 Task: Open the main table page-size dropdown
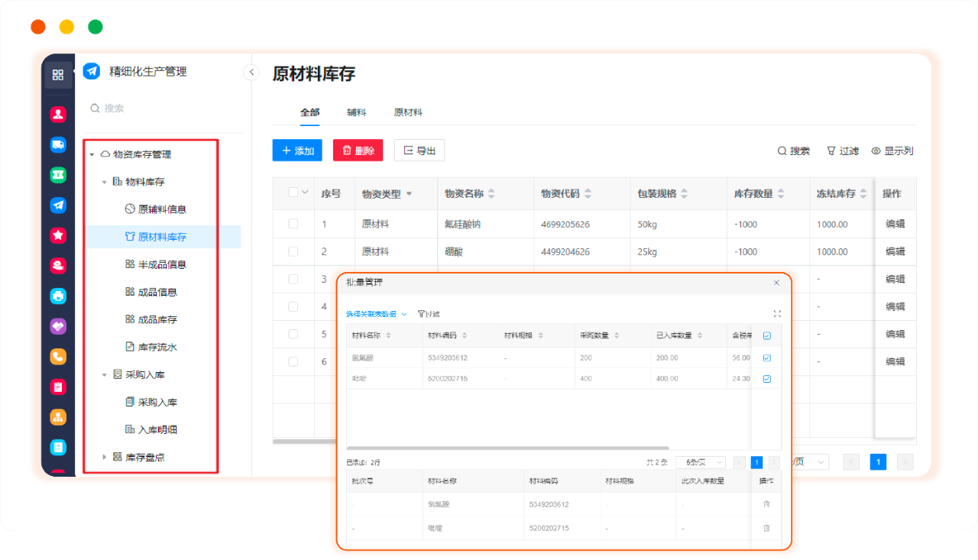point(811,461)
